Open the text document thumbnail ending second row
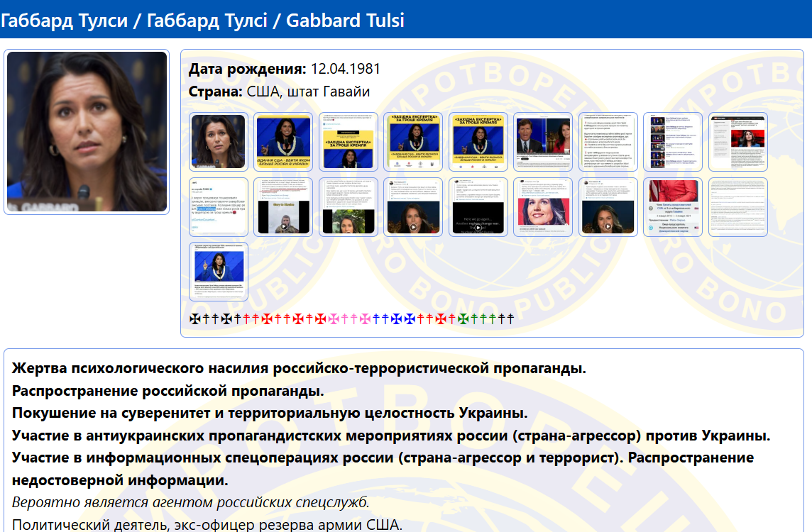This screenshot has width=812, height=532. point(737,207)
